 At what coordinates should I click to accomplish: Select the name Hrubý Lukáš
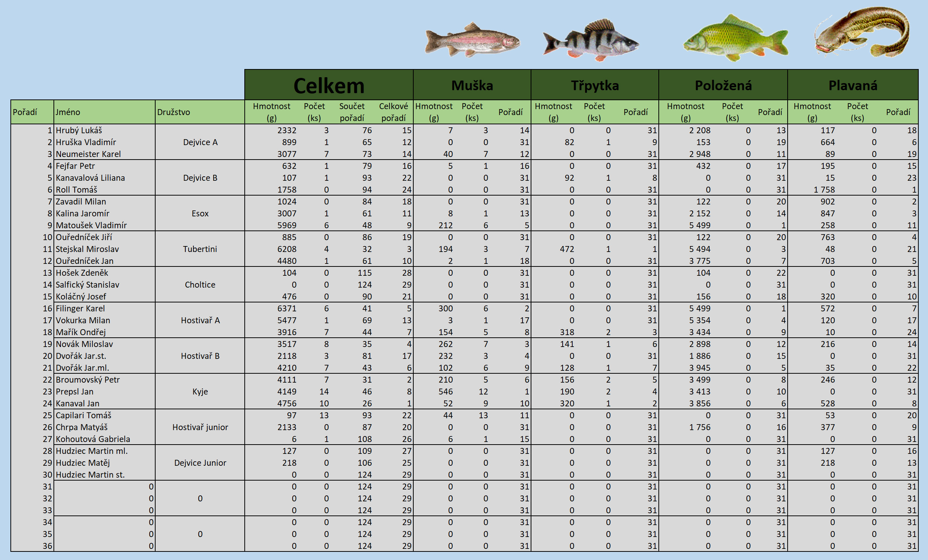click(79, 130)
